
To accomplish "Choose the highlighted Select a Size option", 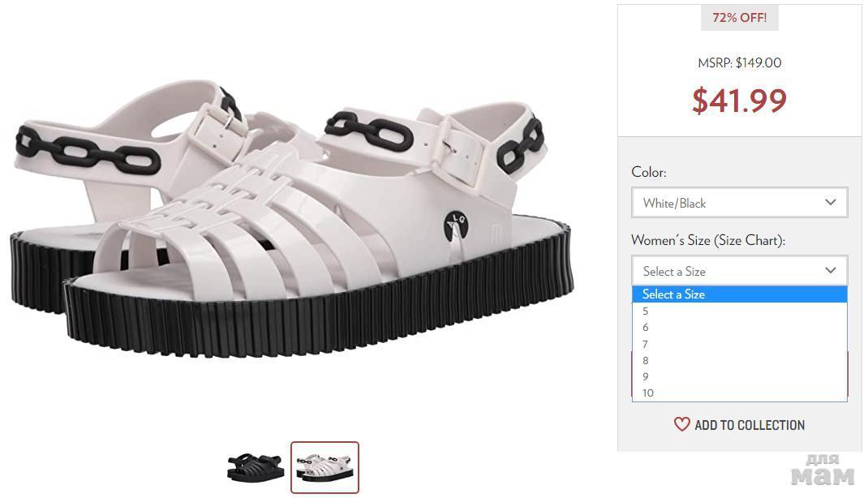I will pos(738,294).
